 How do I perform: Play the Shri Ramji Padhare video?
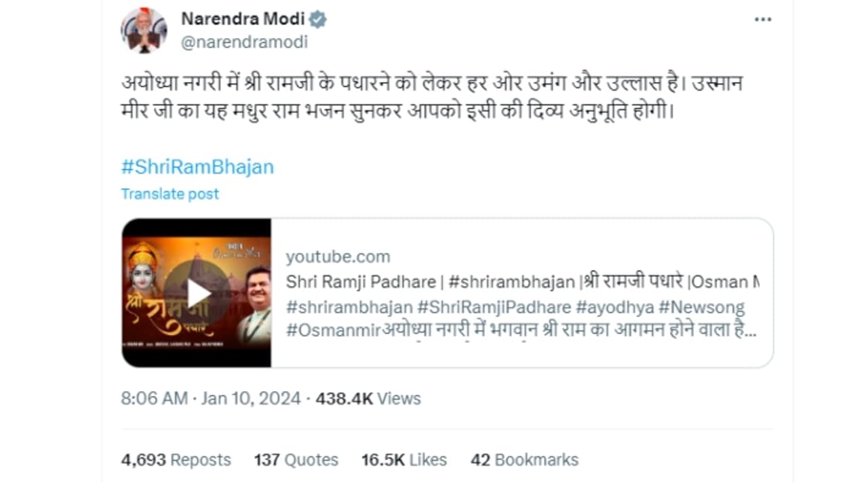[x=198, y=293]
